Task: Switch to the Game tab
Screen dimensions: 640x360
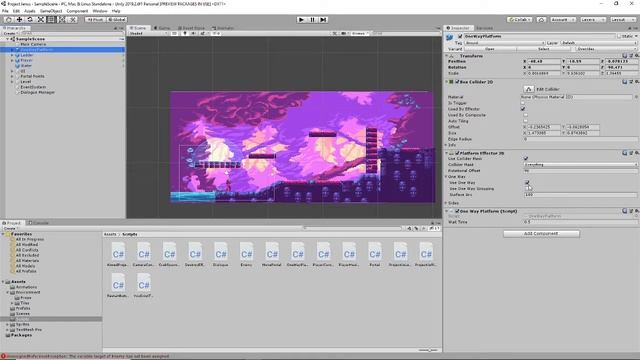Action: click(x=162, y=28)
